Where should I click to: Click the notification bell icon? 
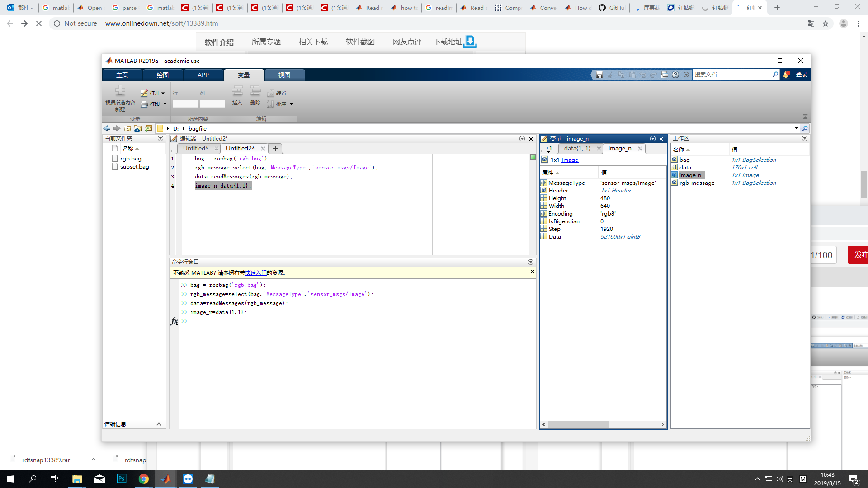coord(786,75)
